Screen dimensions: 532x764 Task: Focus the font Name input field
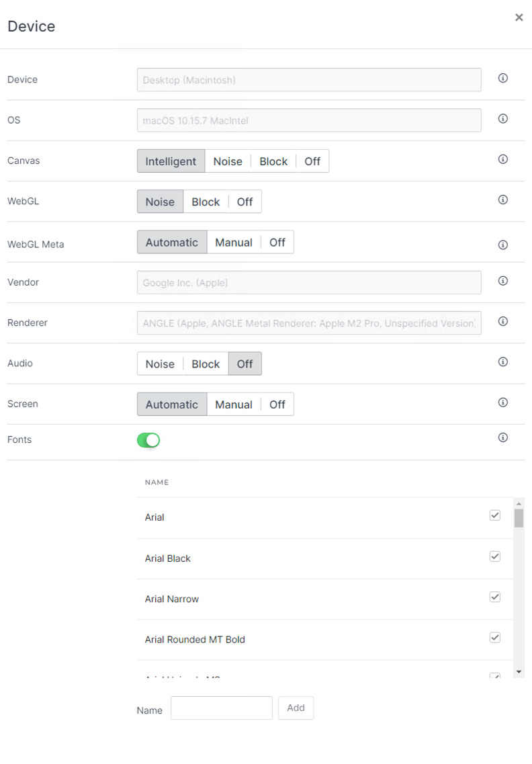click(222, 708)
